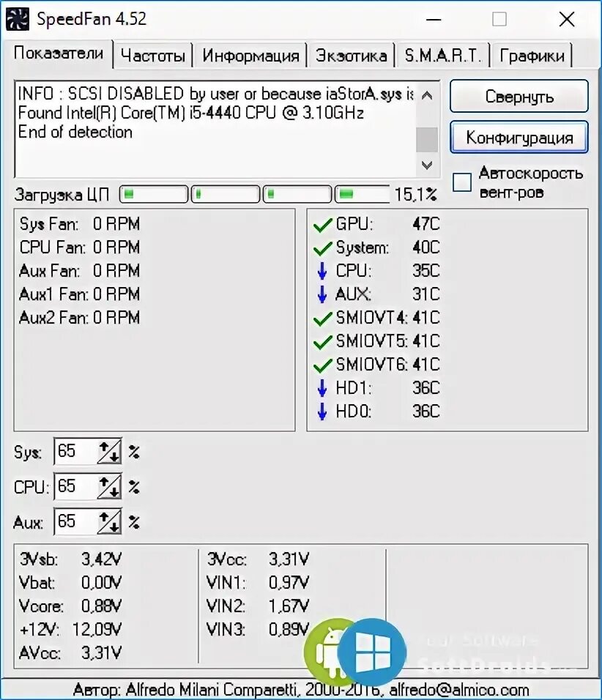Click the 'Sys Fan: 0 RPM' reading

(x=80, y=224)
